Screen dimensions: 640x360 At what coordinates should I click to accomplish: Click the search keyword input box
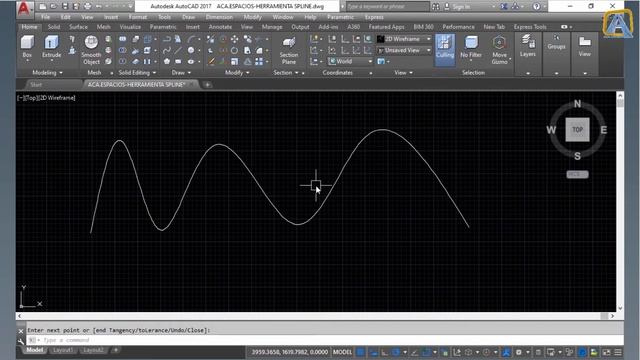coord(388,7)
